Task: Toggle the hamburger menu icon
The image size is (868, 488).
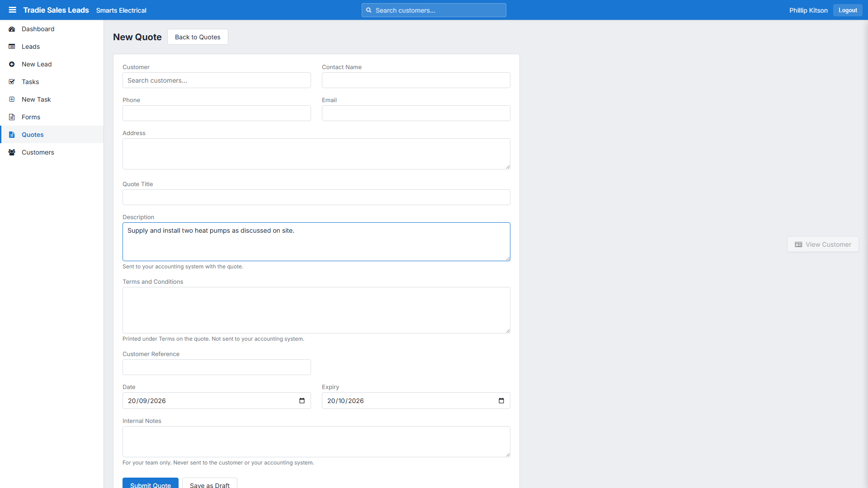Action: point(13,10)
